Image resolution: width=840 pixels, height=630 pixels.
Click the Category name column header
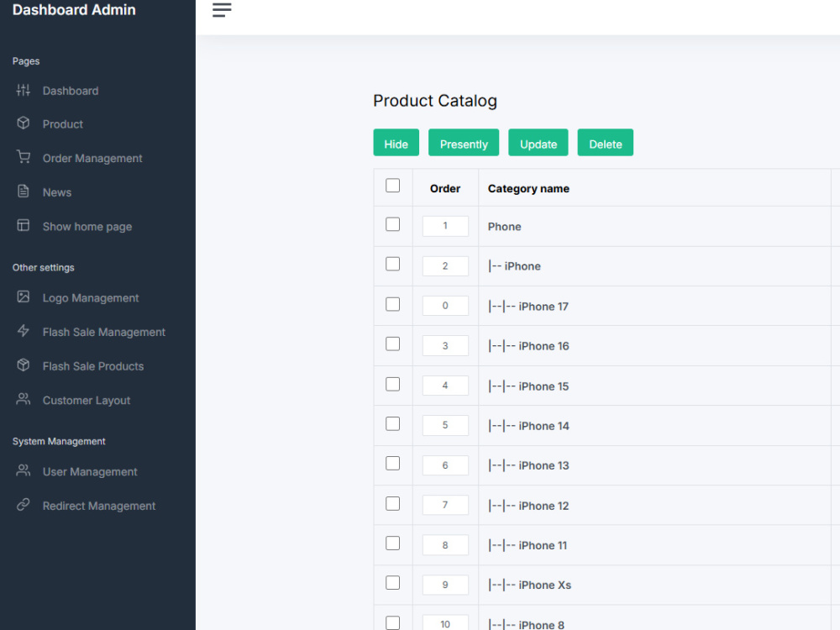(x=528, y=188)
